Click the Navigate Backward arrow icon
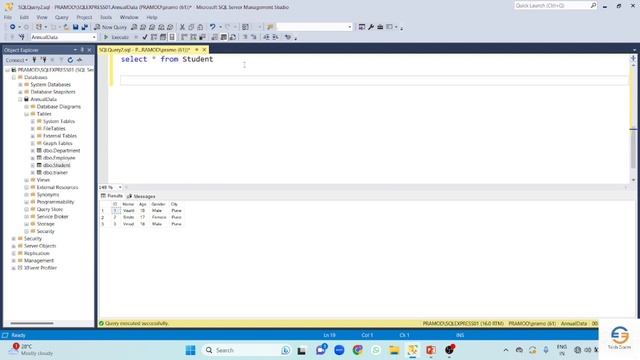The height and width of the screenshot is (360, 640). [13, 27]
